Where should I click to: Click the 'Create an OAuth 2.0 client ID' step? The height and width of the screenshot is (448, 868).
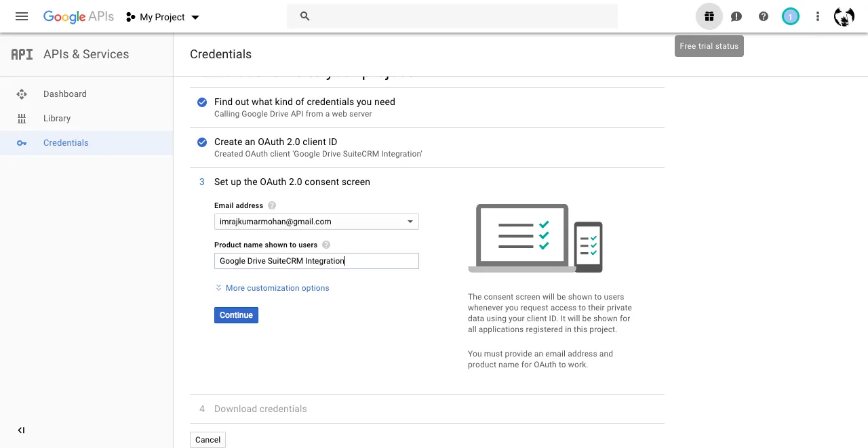click(x=275, y=142)
